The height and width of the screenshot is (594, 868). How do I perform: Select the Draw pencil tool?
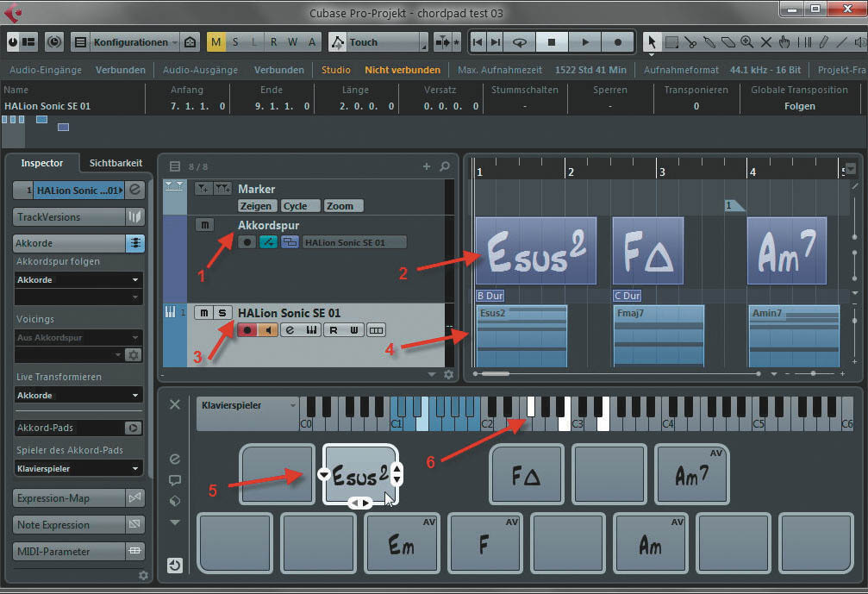click(824, 42)
